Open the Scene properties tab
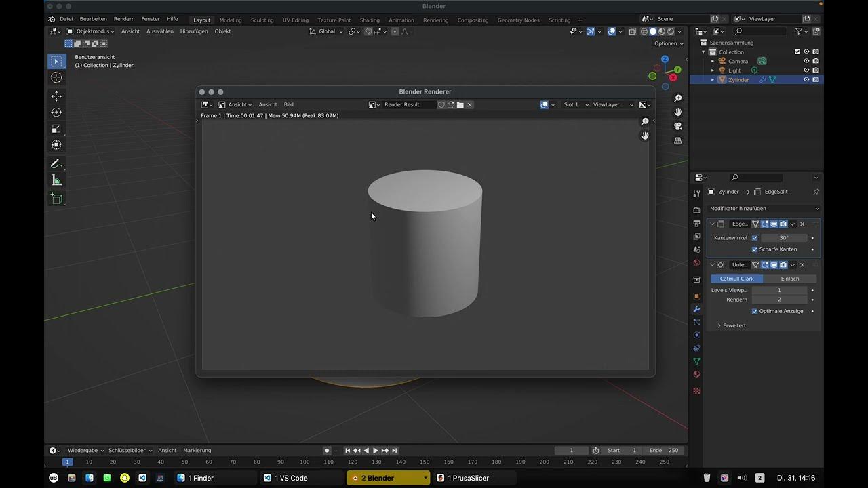 click(x=696, y=249)
